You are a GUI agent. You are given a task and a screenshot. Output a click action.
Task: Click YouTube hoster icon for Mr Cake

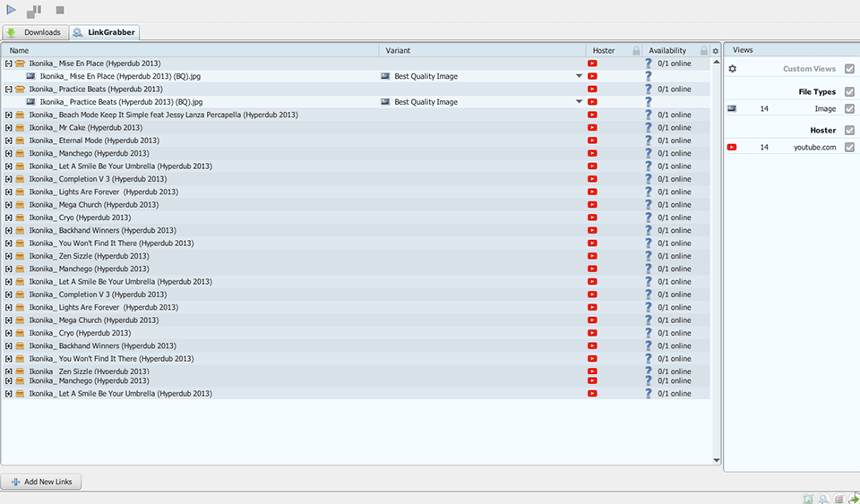tap(592, 128)
